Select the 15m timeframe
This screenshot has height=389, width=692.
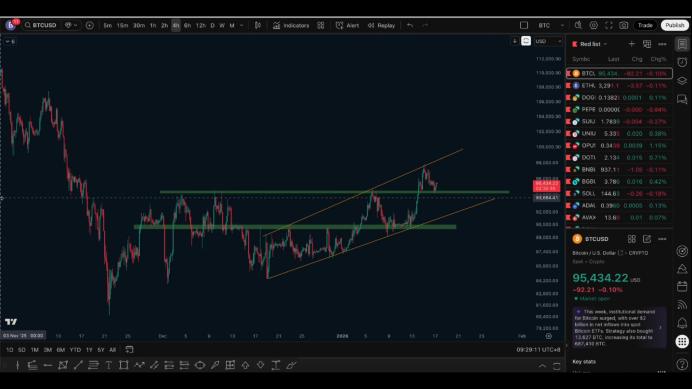[x=122, y=26]
